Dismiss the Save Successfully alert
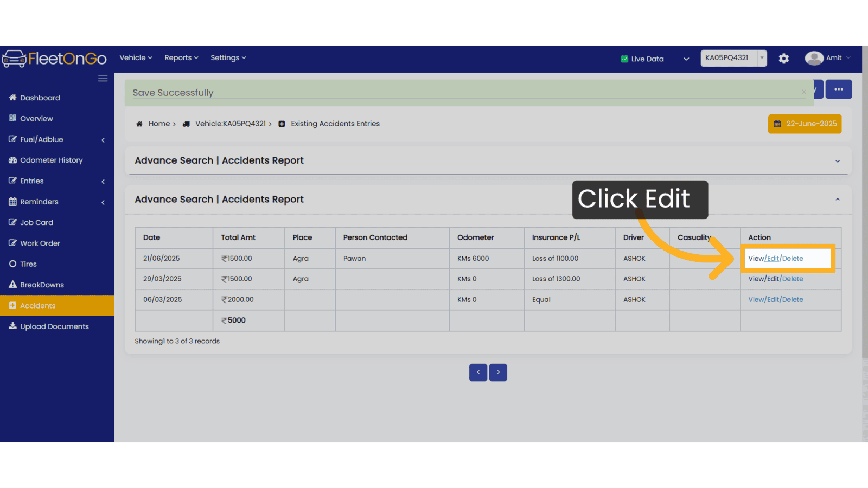 point(804,92)
